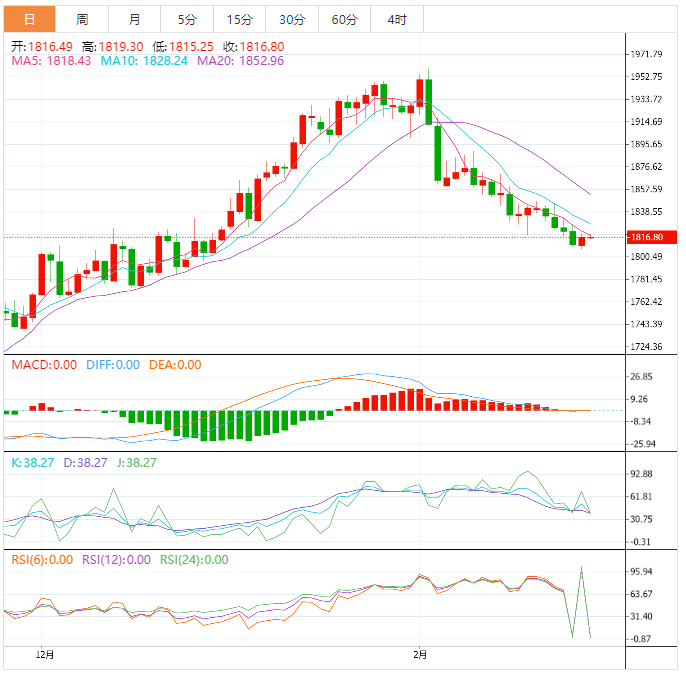This screenshot has height=677, width=686.
Task: Click the 1876.62 price axis label
Action: pos(646,167)
